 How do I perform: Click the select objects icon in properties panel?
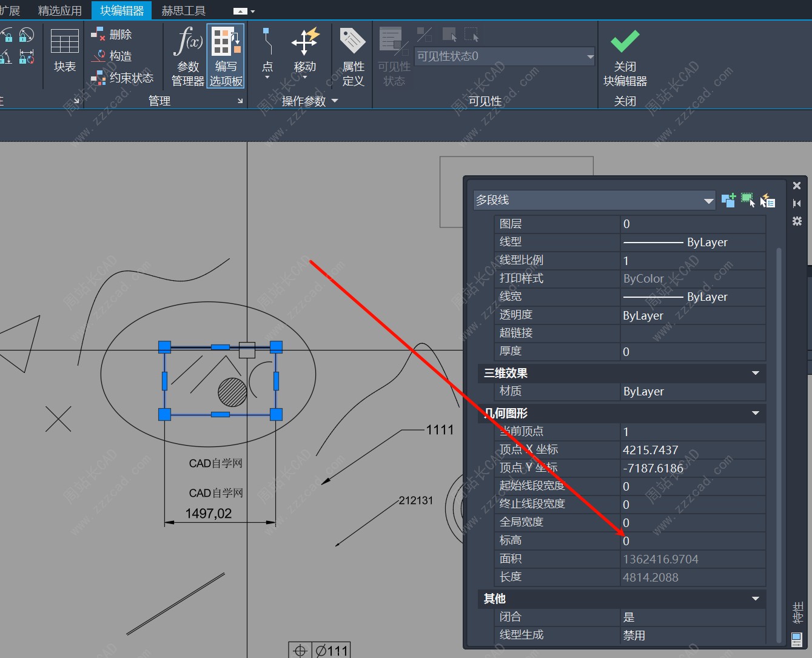pyautogui.click(x=748, y=200)
